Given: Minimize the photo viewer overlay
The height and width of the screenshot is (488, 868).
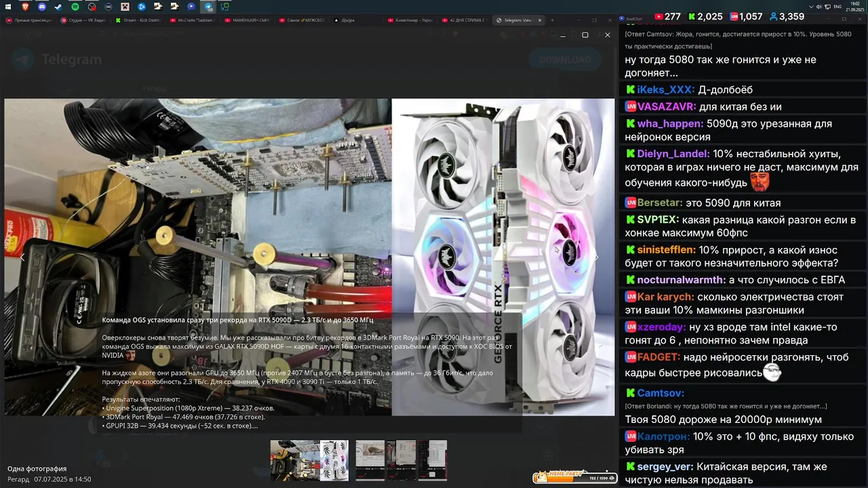Looking at the screenshot, I should (x=563, y=35).
